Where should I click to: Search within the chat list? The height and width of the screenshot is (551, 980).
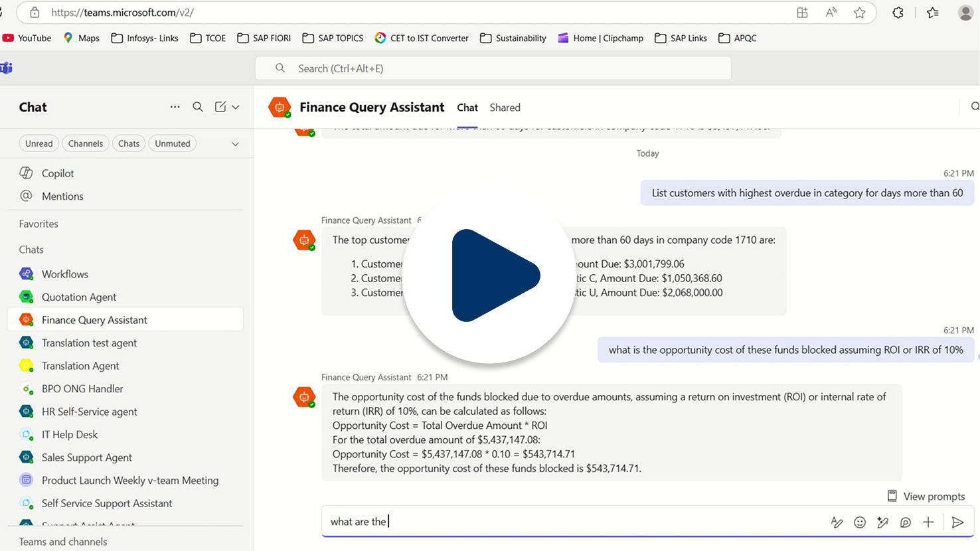(x=198, y=107)
